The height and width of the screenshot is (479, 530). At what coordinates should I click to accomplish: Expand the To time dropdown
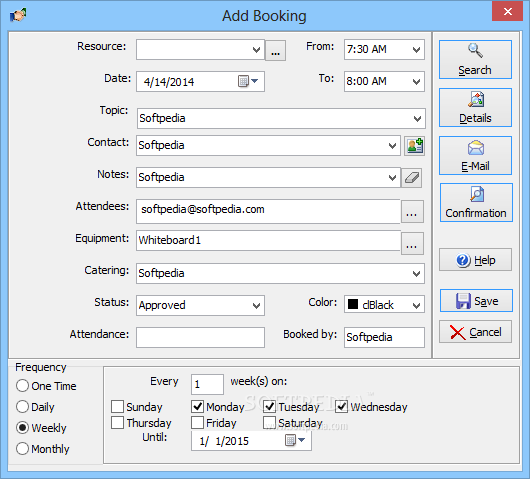click(x=416, y=82)
